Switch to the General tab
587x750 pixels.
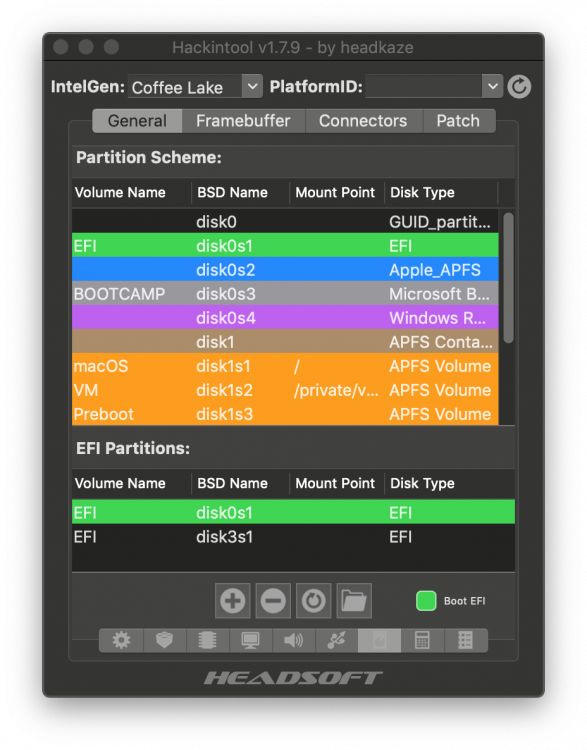[x=137, y=121]
